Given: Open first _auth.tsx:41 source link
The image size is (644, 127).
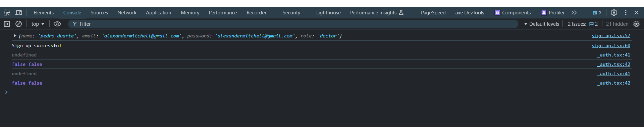Looking at the screenshot, I should click(x=613, y=55).
